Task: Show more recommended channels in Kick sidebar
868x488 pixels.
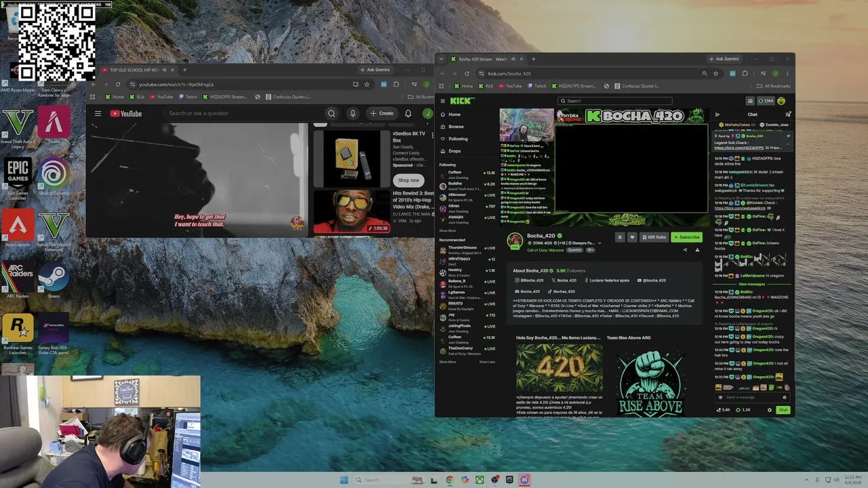Action: point(448,362)
